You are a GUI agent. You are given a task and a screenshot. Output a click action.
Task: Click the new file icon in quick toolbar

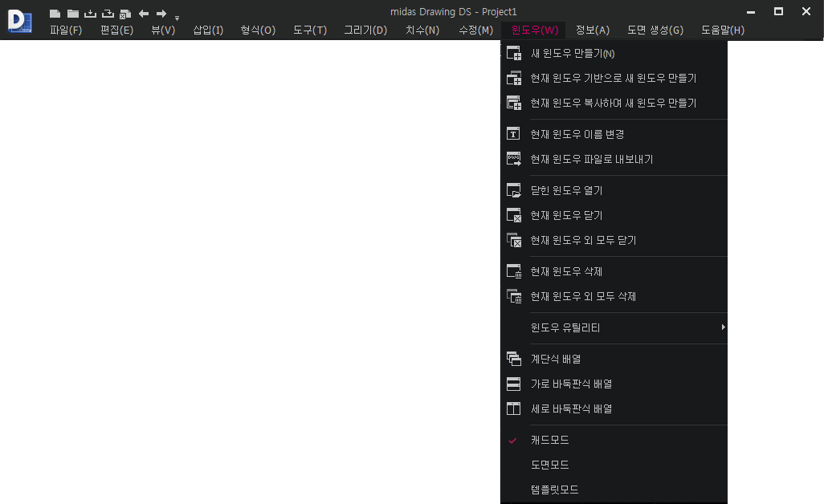pyautogui.click(x=55, y=14)
